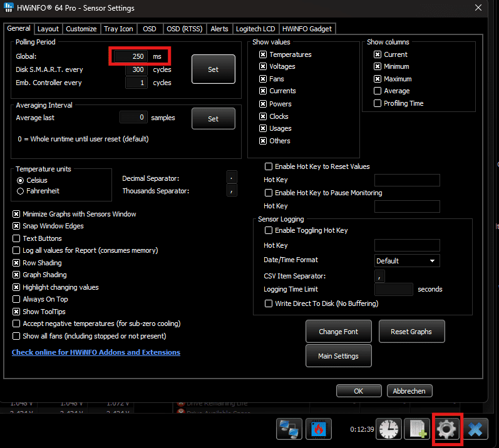Click Set button for Polling Period
The width and height of the screenshot is (499, 448).
point(213,69)
